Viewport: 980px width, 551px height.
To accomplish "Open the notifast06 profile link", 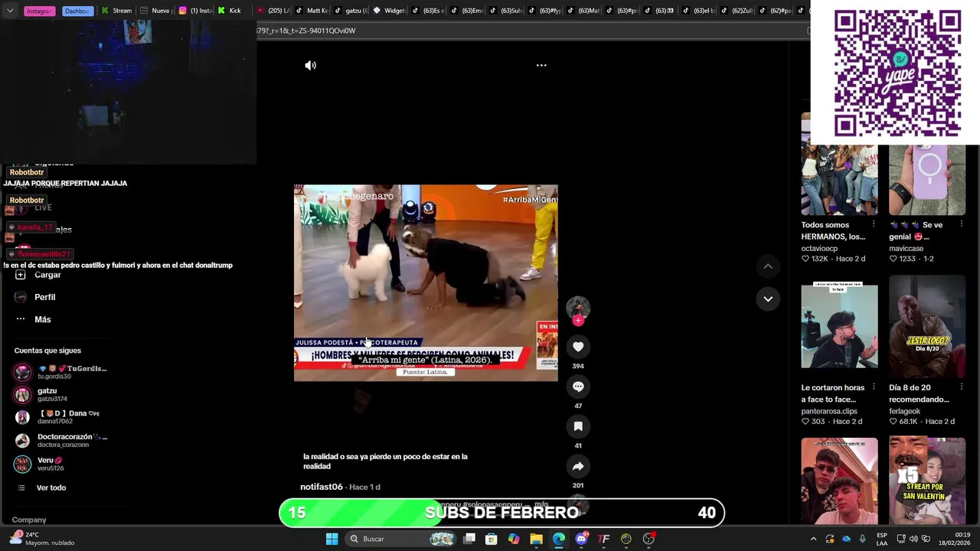I will (322, 487).
